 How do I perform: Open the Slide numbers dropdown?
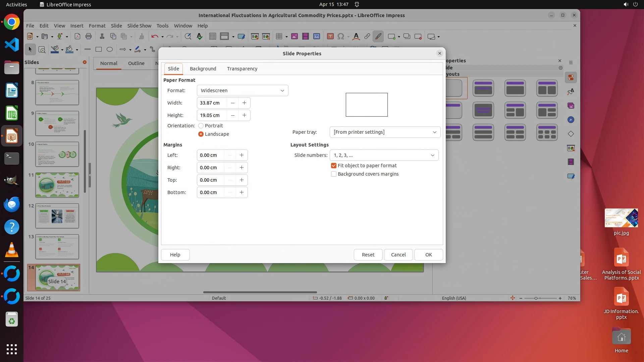pos(384,155)
